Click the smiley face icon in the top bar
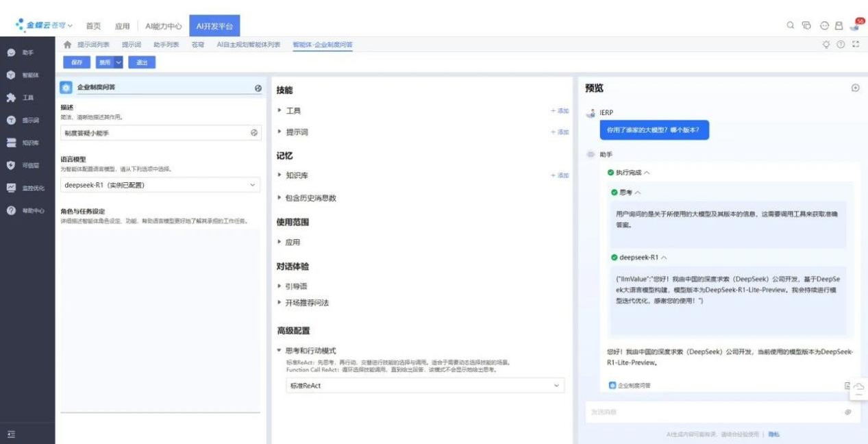This screenshot has width=868, height=444. click(824, 25)
